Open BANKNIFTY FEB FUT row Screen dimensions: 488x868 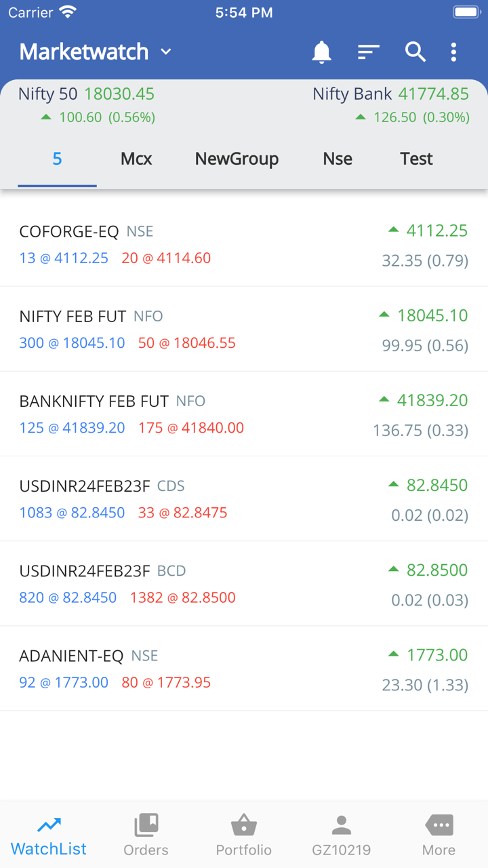pyautogui.click(x=244, y=414)
